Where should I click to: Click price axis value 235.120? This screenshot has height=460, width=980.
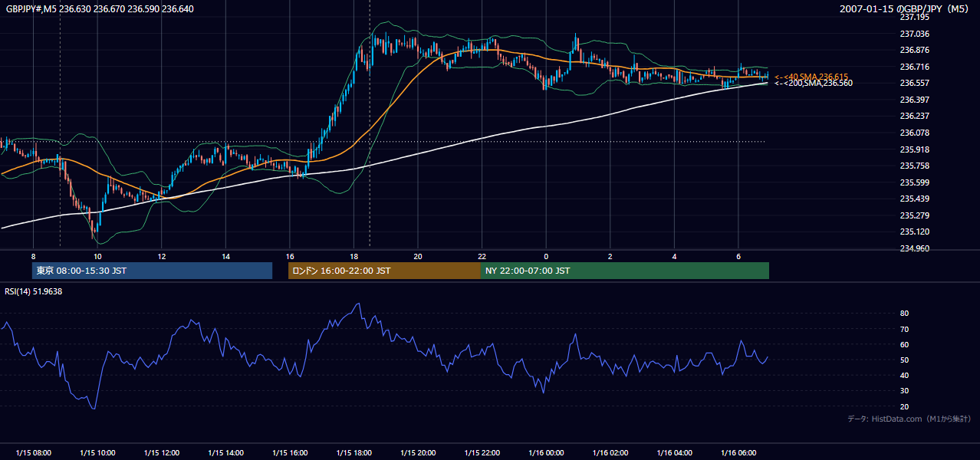tap(913, 232)
